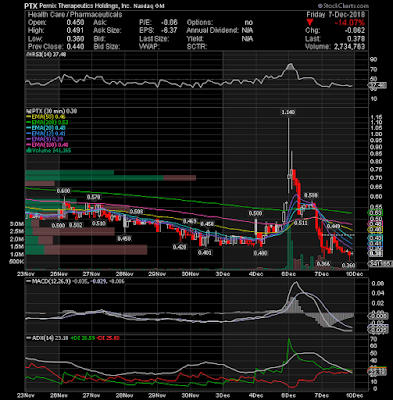Click the 0.511 price label
393x400 pixels.
click(301, 223)
